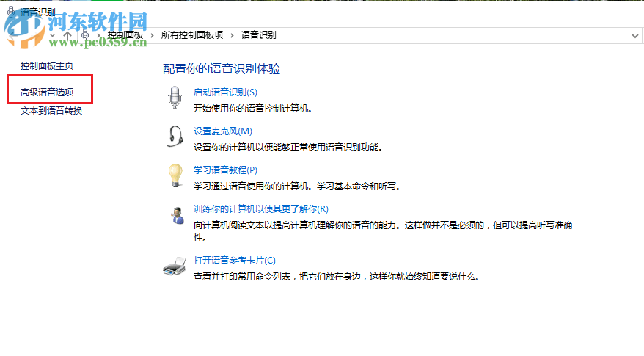The image size is (644, 356).
Task: Open recent locations dropdown near Up arrow
Action: tap(53, 36)
